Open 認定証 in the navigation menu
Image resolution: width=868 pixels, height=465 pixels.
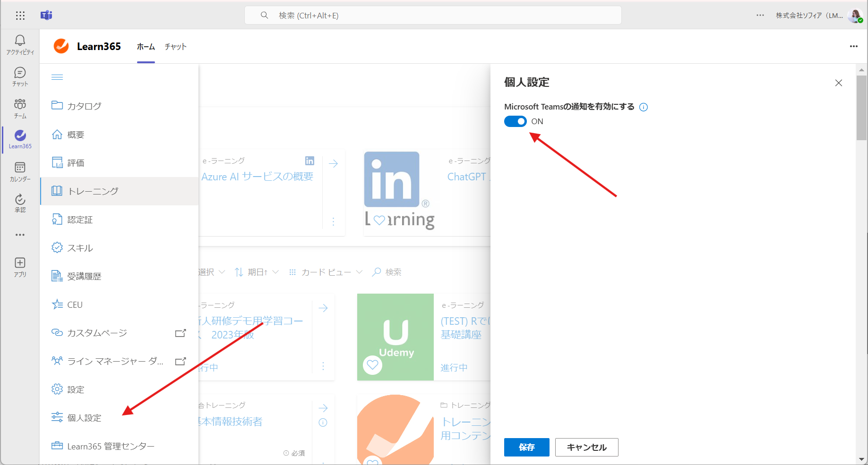[x=119, y=220]
